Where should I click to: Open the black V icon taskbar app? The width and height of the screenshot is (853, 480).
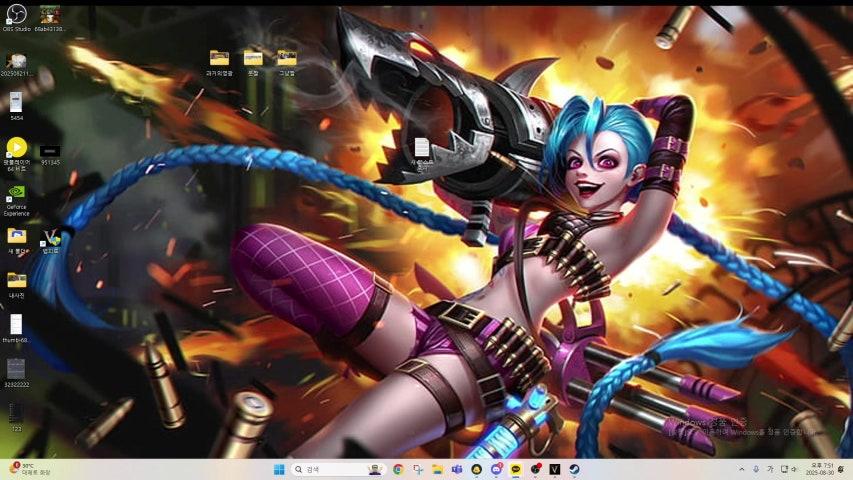point(555,469)
